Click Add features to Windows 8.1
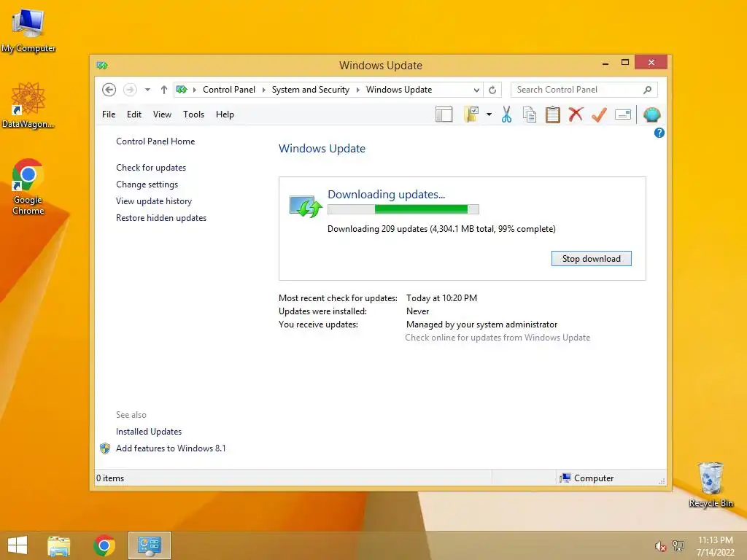This screenshot has height=560, width=747. (x=171, y=448)
